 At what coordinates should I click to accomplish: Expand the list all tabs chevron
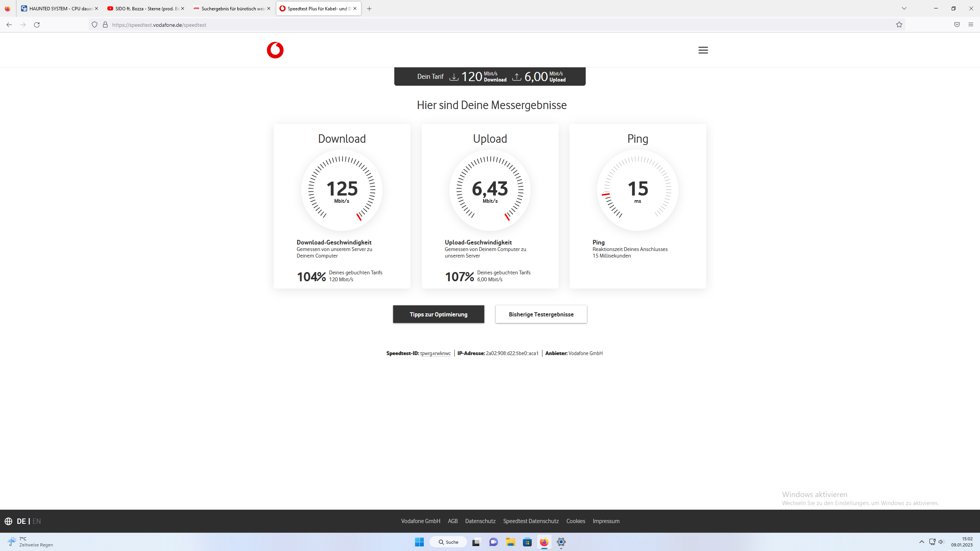904,8
